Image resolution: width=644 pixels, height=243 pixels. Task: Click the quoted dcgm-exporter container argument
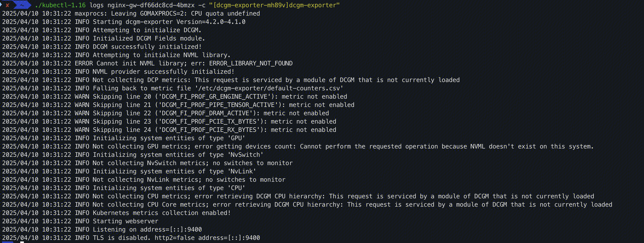(275, 5)
